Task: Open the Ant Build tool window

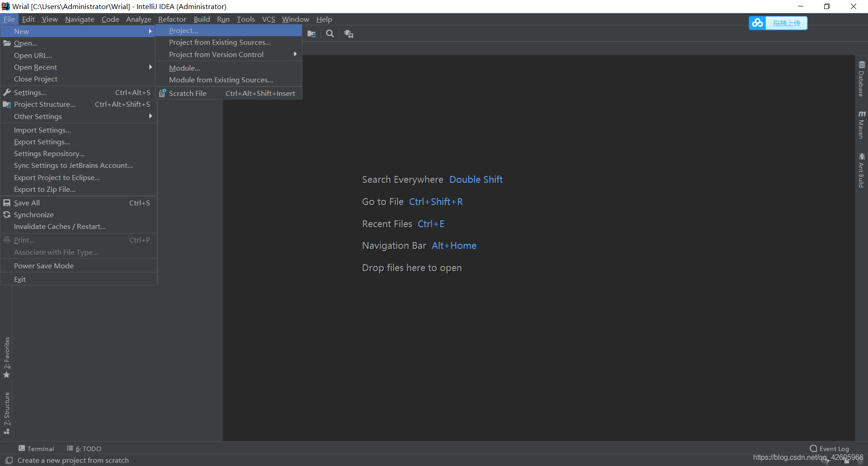Action: (x=861, y=170)
